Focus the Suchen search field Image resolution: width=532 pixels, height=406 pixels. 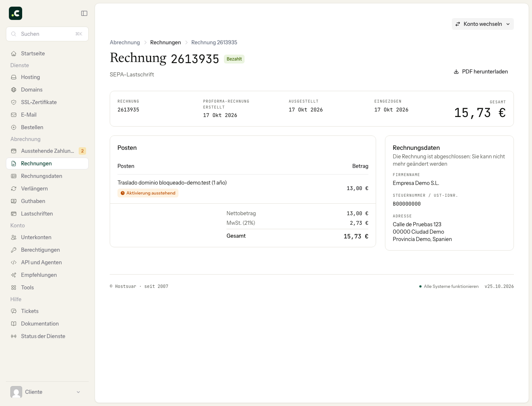(47, 34)
